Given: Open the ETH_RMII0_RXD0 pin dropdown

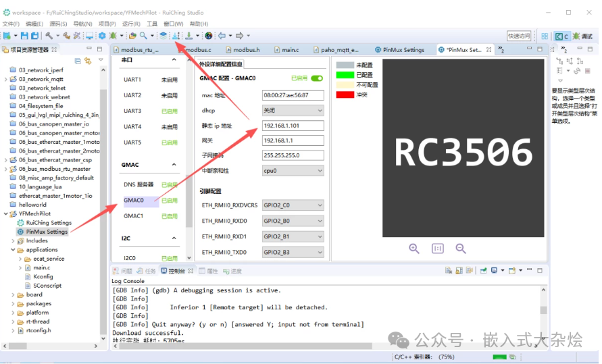Looking at the screenshot, I should coord(293,221).
